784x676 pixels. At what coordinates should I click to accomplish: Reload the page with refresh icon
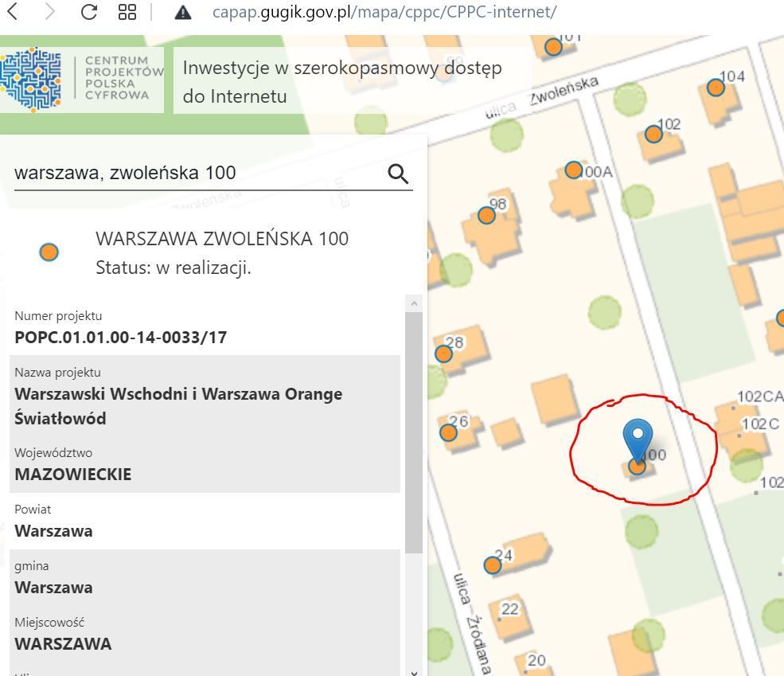pos(88,12)
